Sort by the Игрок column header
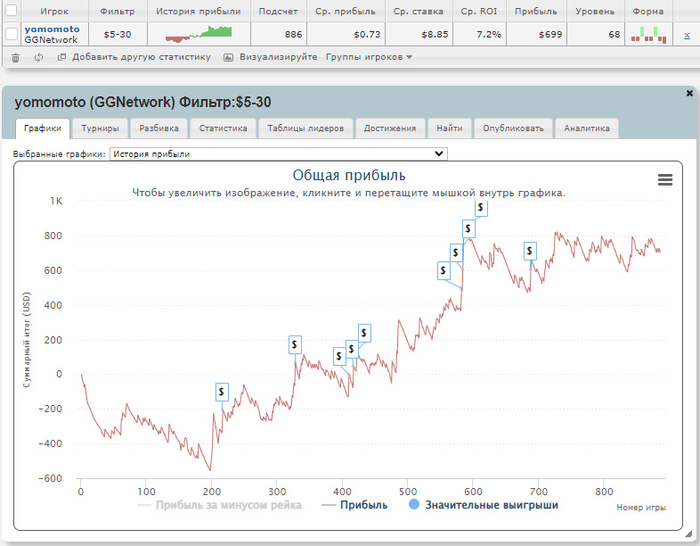The width and height of the screenshot is (700, 546). (x=54, y=12)
